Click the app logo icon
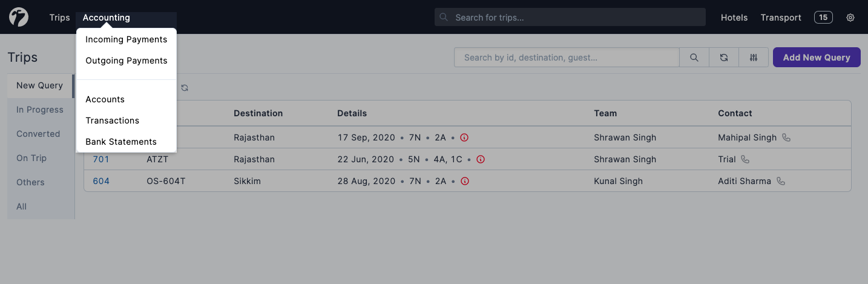The width and height of the screenshot is (868, 284). (x=19, y=17)
